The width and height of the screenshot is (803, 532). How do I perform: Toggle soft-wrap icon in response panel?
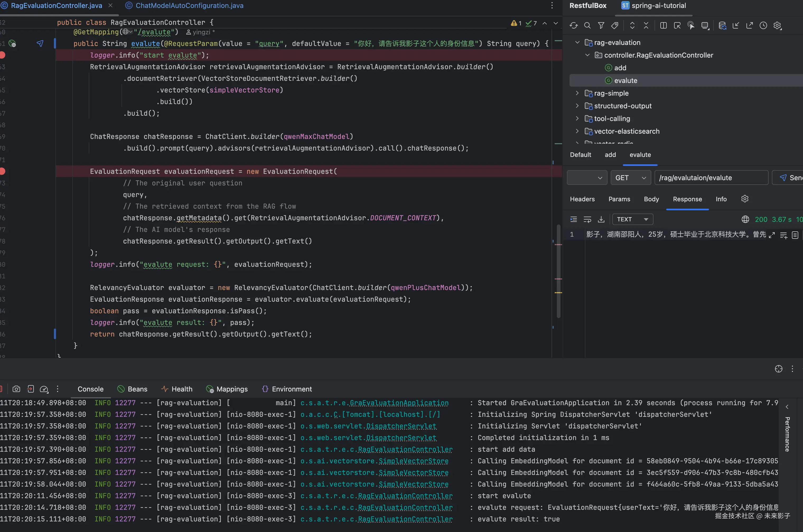coord(587,219)
